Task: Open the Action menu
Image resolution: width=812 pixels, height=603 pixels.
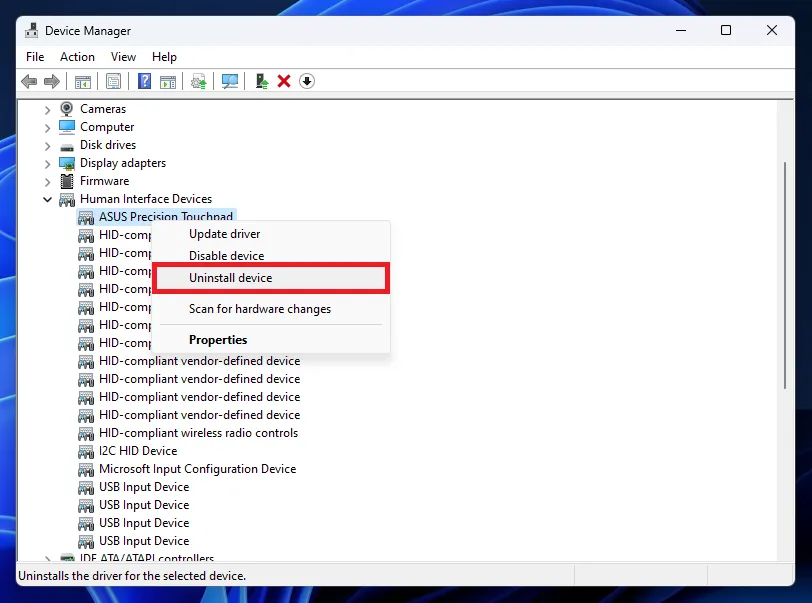Action: coord(77,57)
